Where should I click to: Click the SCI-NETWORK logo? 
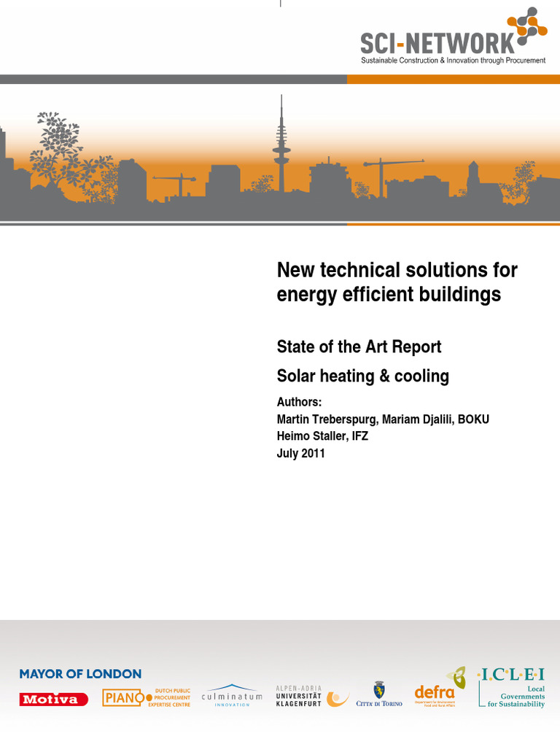pos(454,36)
